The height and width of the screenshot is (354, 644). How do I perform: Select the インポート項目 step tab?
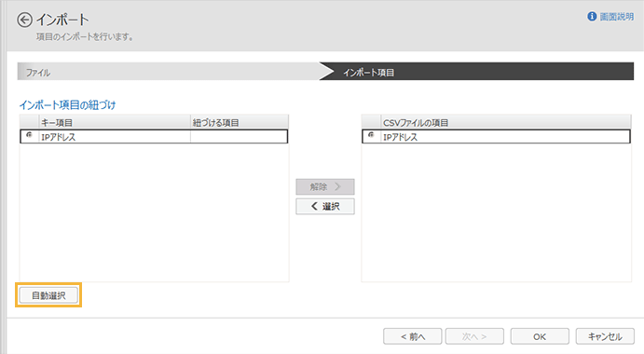click(476, 72)
